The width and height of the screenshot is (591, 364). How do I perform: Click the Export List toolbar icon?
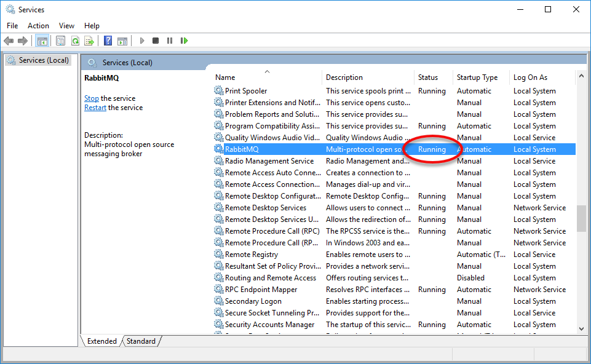coord(90,41)
